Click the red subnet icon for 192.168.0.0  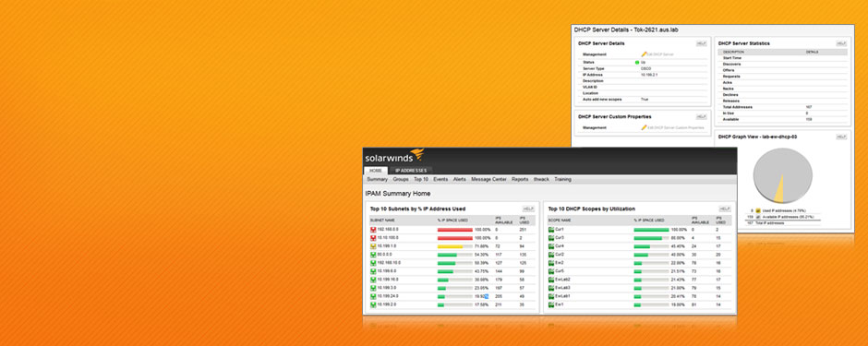373,229
